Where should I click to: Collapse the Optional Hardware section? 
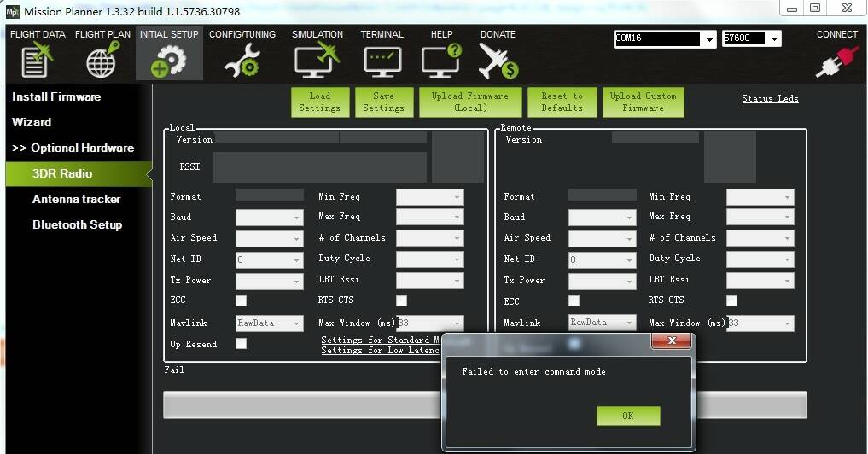(x=73, y=148)
